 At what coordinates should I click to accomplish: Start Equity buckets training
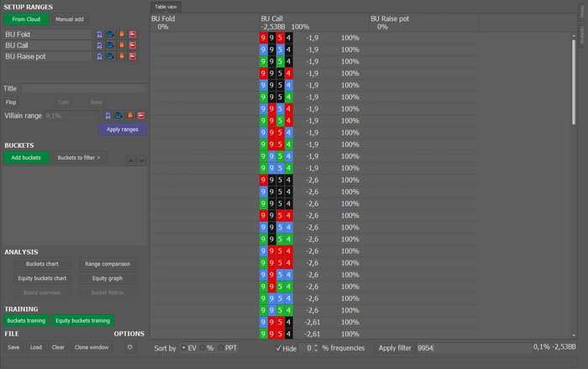[x=83, y=320]
